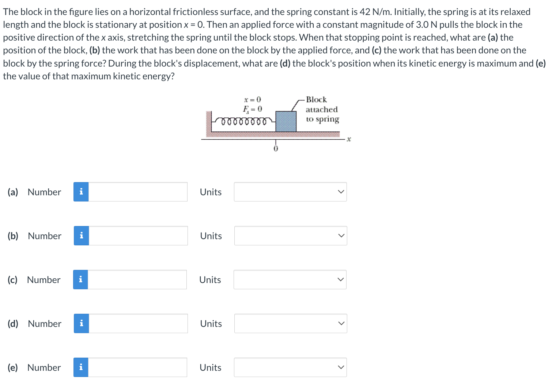Viewport: 552px width, 392px height.
Task: Open the Units dropdown for part (d)
Action: pos(291,323)
